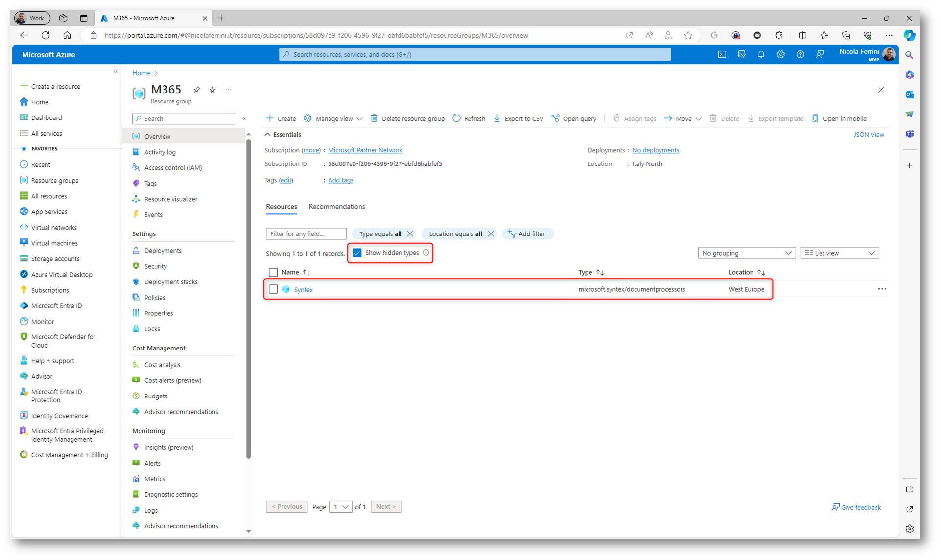Switch to the Recommendations tab
Image resolution: width=941 pixels, height=560 pixels.
pyautogui.click(x=337, y=207)
